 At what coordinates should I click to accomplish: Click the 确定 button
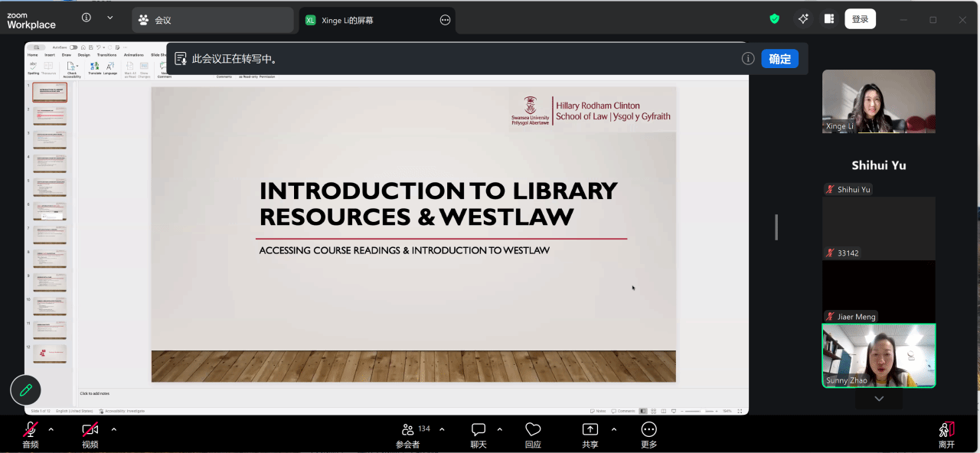coord(779,59)
